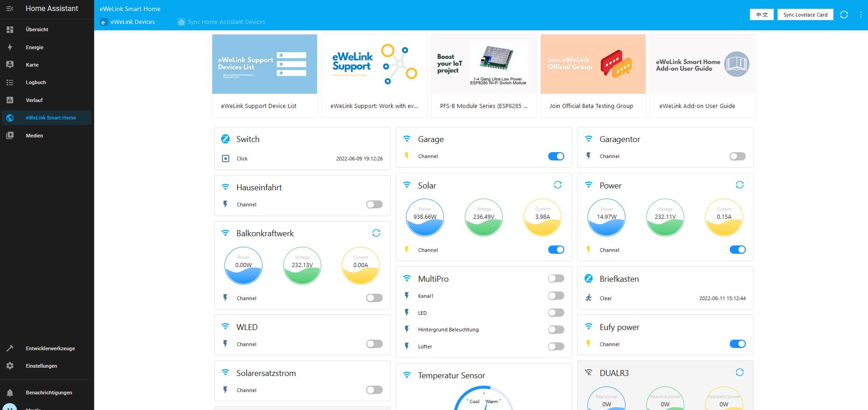
Task: Click the Switch Click button icon
Action: pyautogui.click(x=226, y=159)
